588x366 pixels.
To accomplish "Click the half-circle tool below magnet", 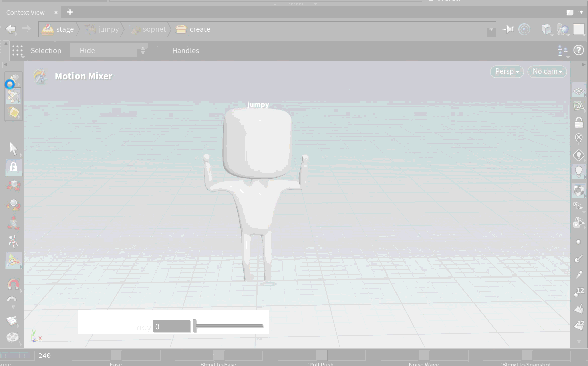I will (13, 300).
